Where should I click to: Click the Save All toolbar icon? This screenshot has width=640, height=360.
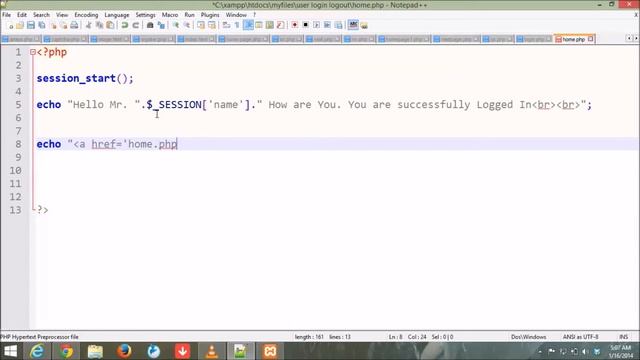tap(42, 25)
